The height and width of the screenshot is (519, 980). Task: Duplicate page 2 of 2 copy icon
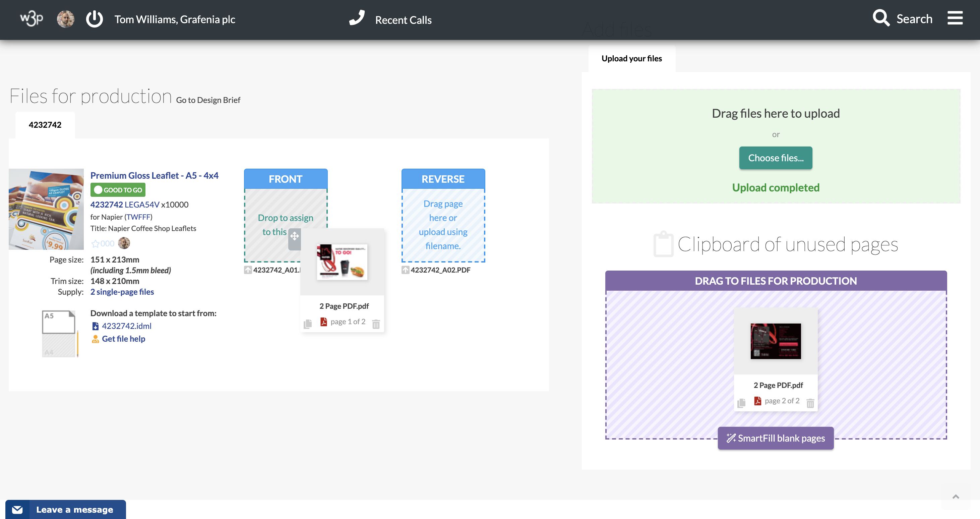(741, 403)
